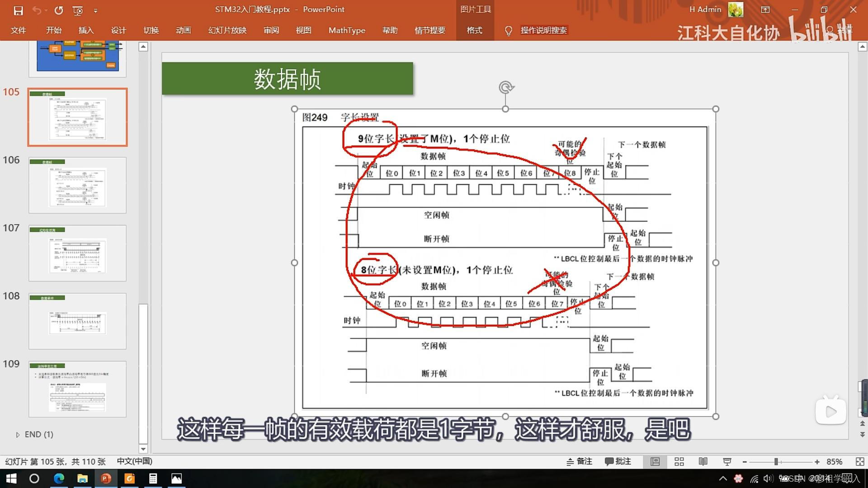Click Fit slide to window icon
This screenshot has height=488, width=868.
click(859, 461)
